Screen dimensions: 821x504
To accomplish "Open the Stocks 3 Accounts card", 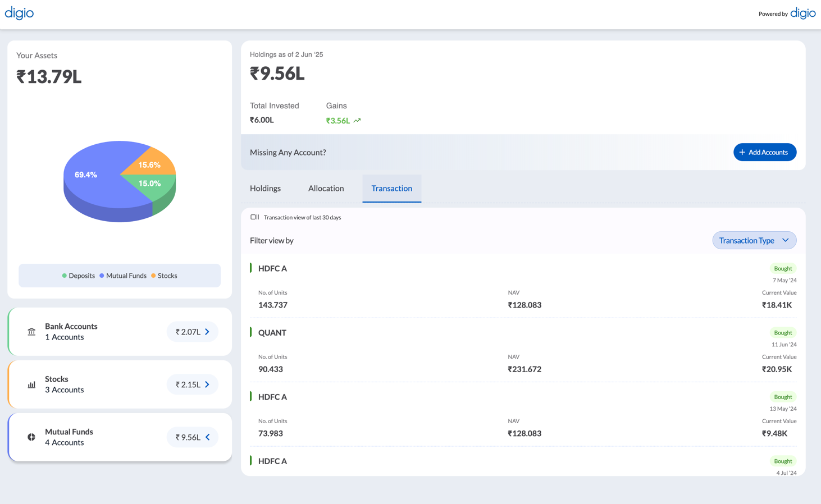I will tap(120, 384).
